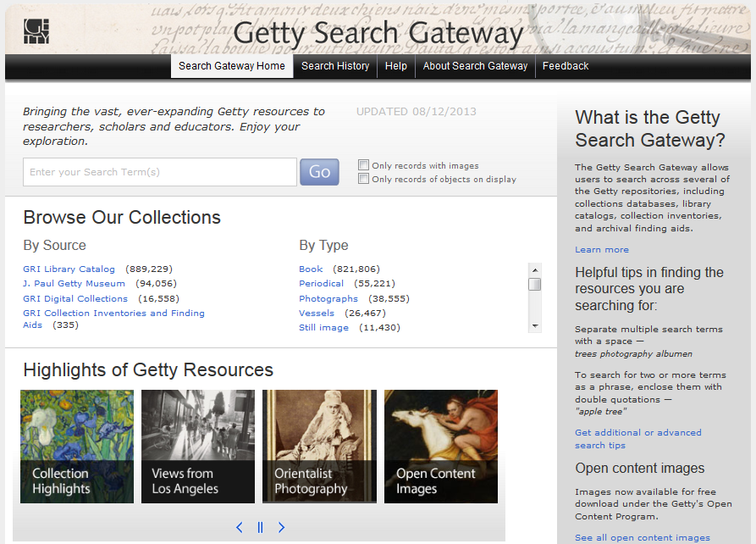The width and height of the screenshot is (756, 544).
Task: Advance carousel with right arrow
Action: tap(281, 527)
